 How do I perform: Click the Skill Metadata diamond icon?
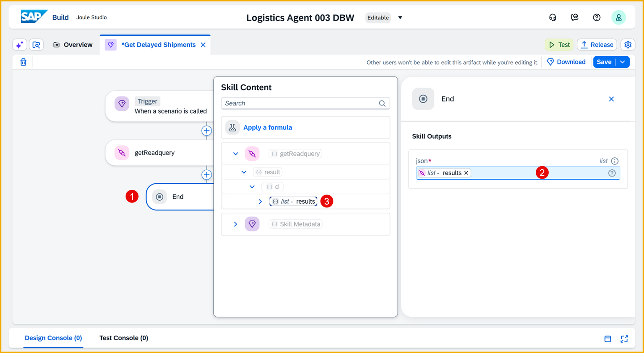(x=252, y=224)
